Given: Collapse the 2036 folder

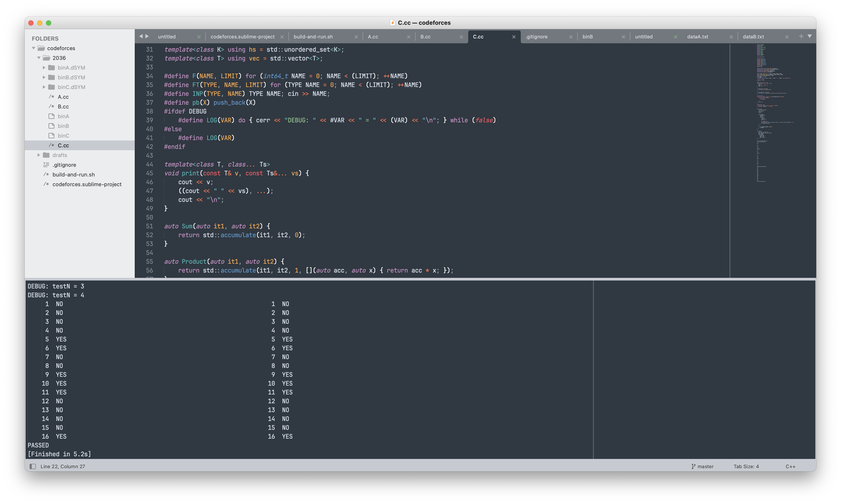Looking at the screenshot, I should 39,58.
